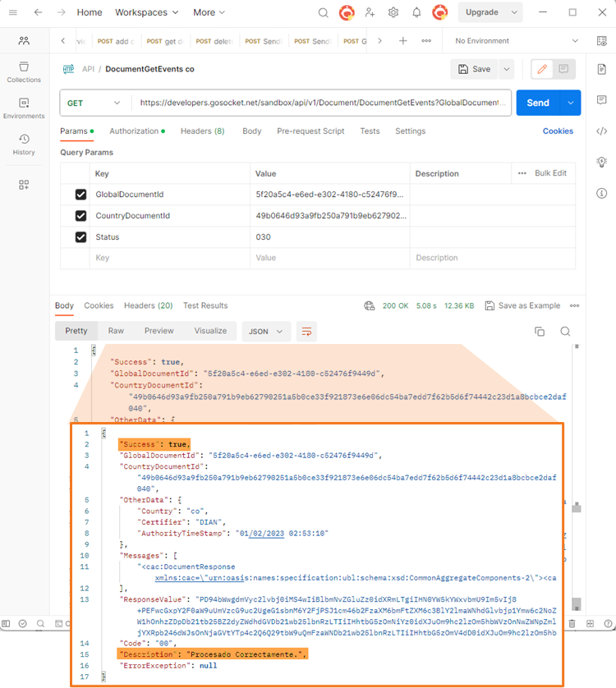
Task: Open the Cookies link
Action: (558, 131)
